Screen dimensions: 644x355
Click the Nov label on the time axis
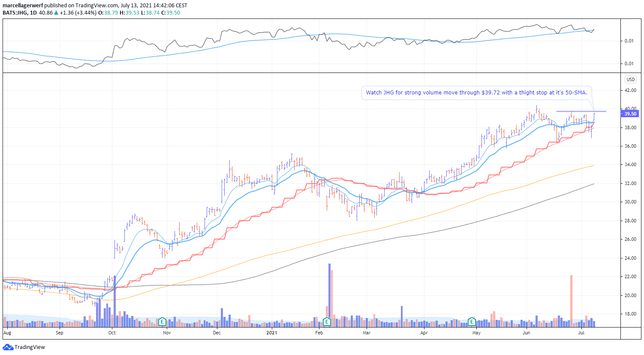[167, 333]
